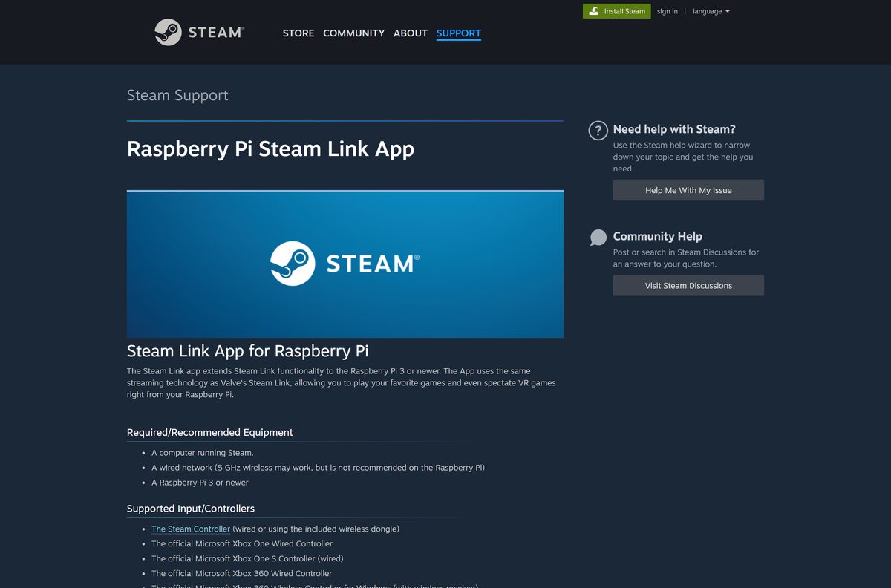
Task: Click the Community Help speech bubble icon
Action: click(598, 238)
